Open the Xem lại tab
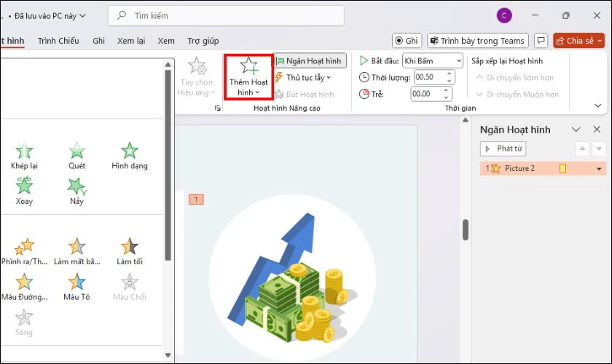The image size is (612, 364). (x=131, y=41)
